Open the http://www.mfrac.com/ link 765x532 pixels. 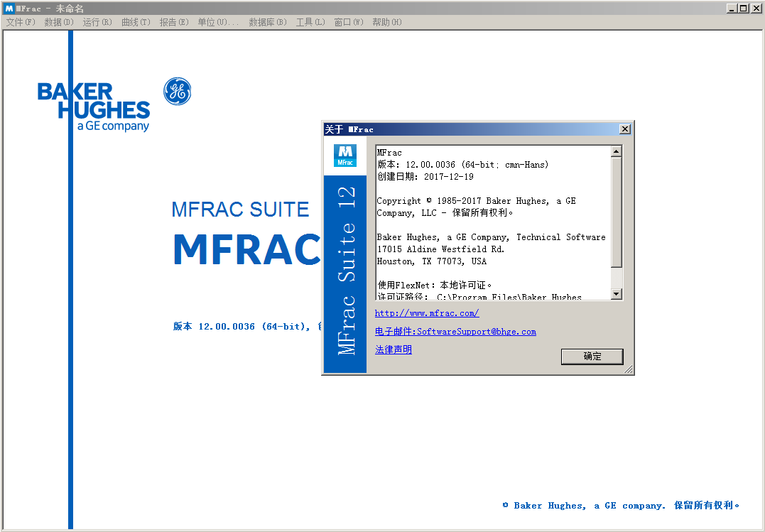click(427, 313)
